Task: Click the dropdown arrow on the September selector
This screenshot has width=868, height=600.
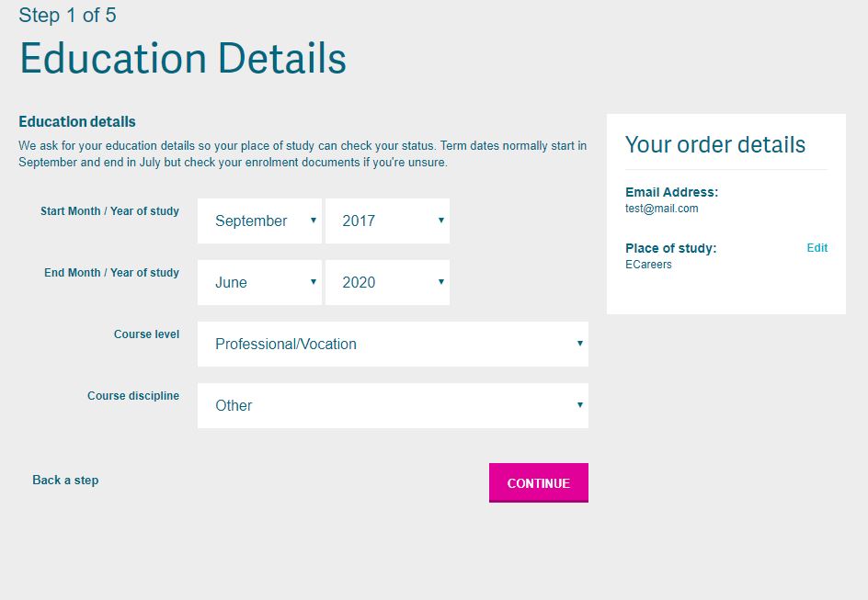Action: pyautogui.click(x=314, y=221)
